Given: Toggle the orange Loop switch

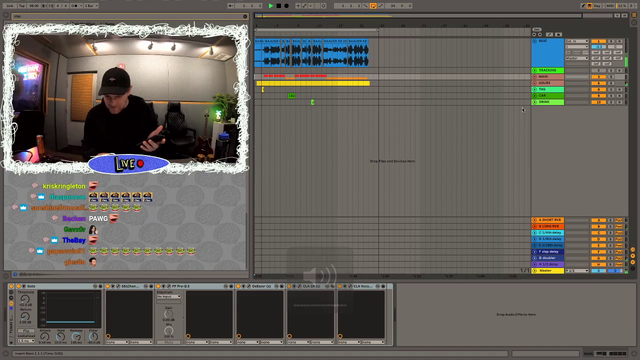Looking at the screenshot, I should coord(373,6).
